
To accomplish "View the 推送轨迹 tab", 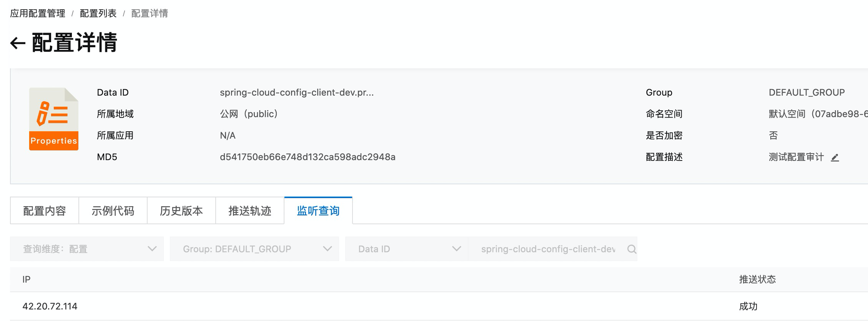I will click(250, 211).
